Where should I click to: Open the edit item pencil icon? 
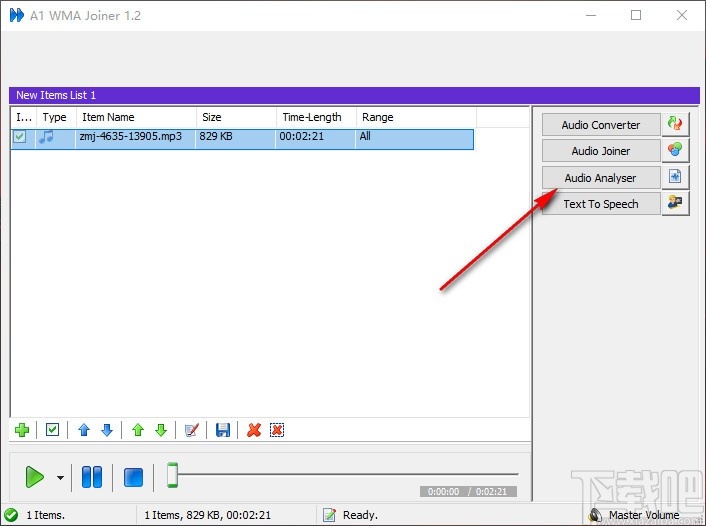192,430
